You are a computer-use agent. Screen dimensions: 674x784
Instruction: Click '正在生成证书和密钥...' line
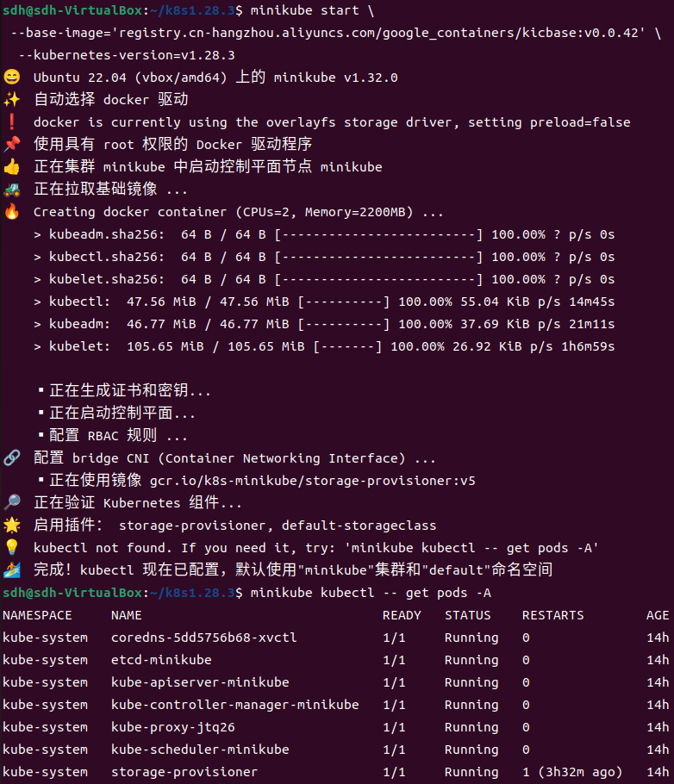130,390
